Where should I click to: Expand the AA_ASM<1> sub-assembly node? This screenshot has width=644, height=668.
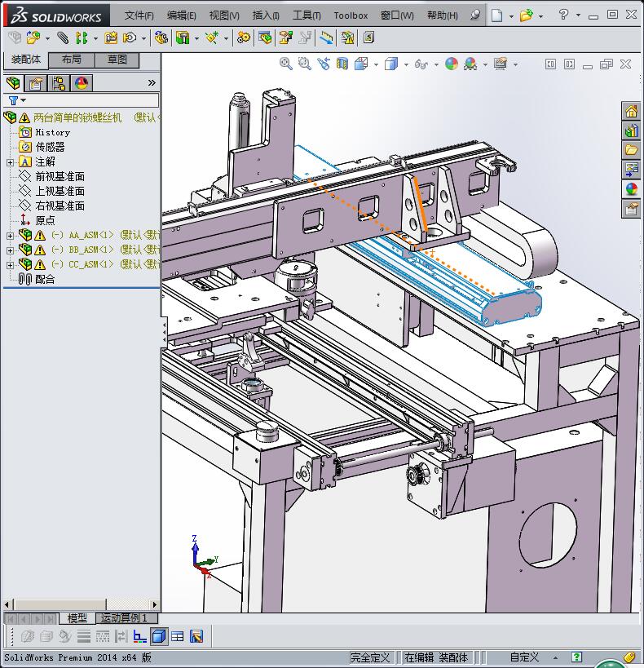click(x=10, y=236)
